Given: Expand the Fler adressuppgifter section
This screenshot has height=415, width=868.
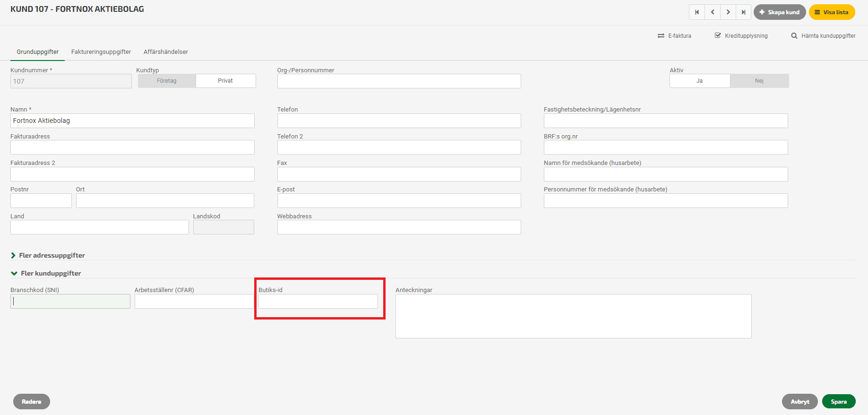Looking at the screenshot, I should click(x=48, y=255).
